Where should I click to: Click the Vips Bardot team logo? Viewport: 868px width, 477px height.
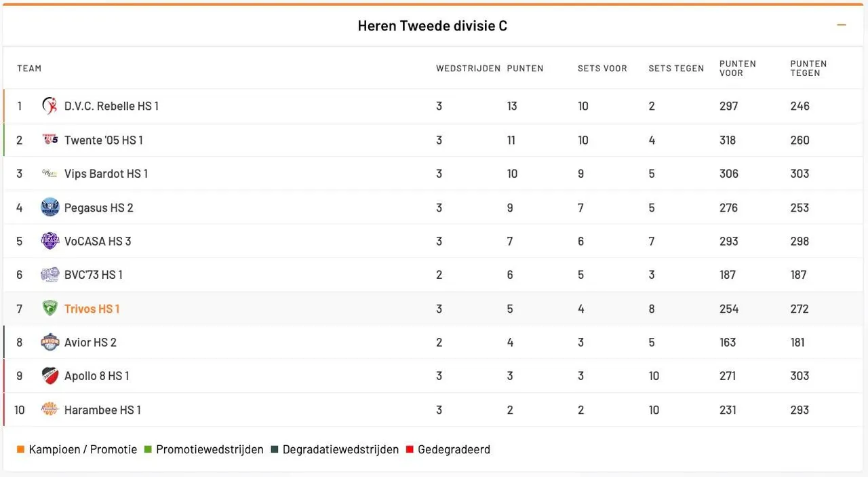tap(50, 174)
